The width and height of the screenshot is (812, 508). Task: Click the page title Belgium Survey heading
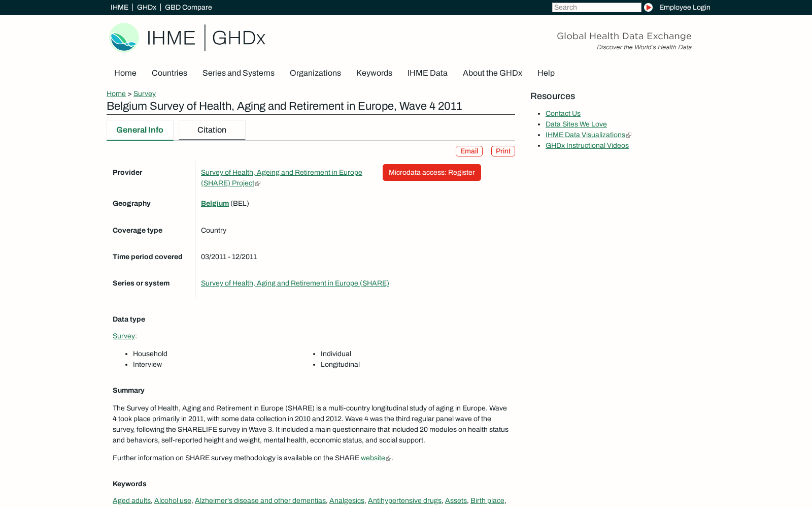point(284,106)
